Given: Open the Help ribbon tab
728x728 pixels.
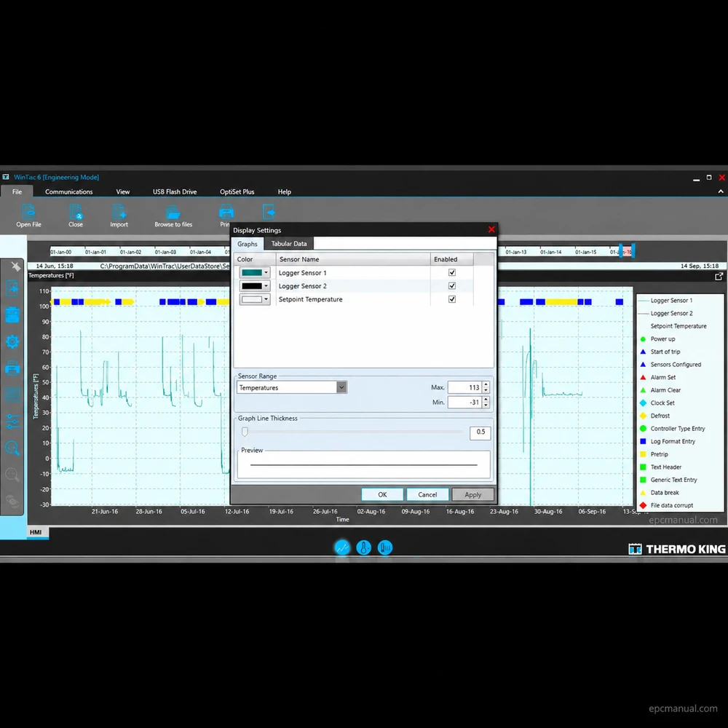Looking at the screenshot, I should [x=284, y=191].
